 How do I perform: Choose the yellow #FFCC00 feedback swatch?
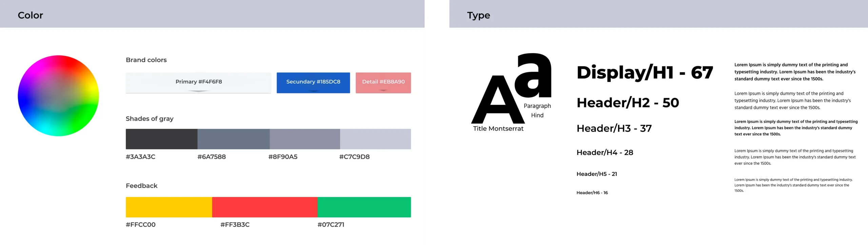(x=169, y=207)
